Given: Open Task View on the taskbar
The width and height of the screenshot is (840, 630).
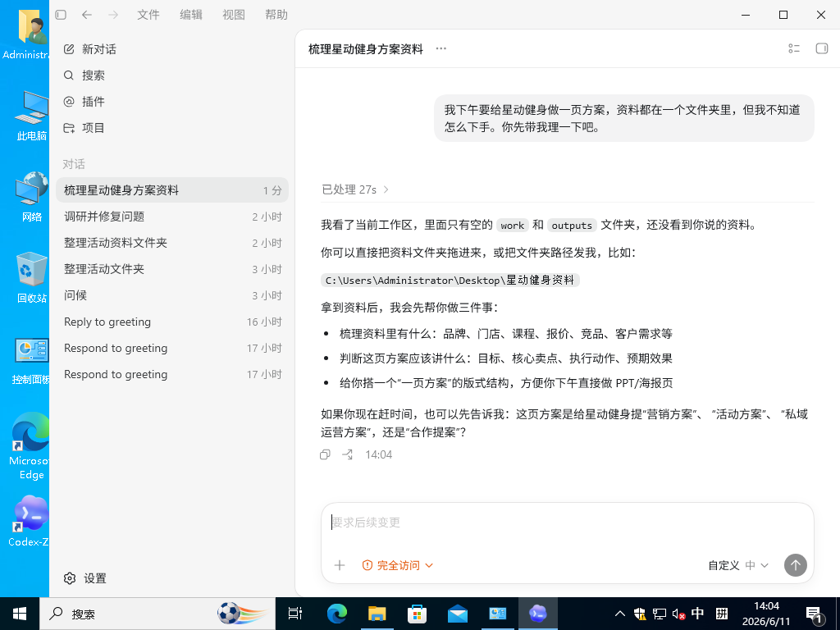Looking at the screenshot, I should (x=295, y=614).
